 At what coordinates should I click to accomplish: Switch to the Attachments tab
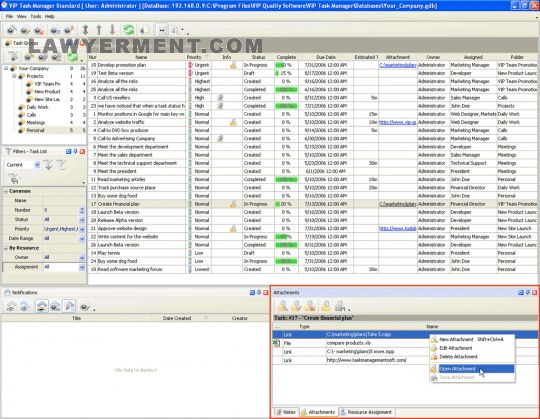click(318, 412)
